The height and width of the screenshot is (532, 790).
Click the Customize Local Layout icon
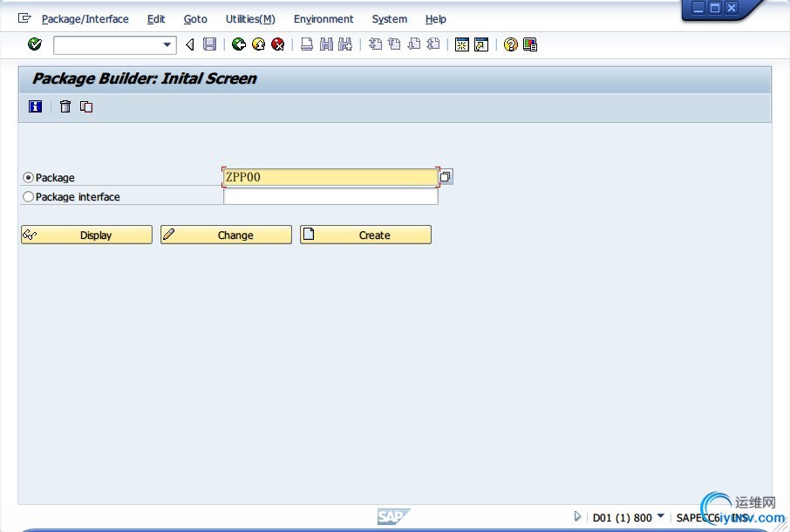[x=530, y=44]
